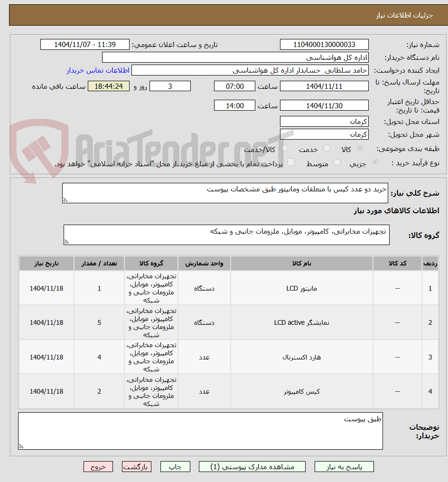This screenshot has width=448, height=482.
Task: Click date 1404/11/18 in مانیتور LCD row
Action: coord(47,288)
